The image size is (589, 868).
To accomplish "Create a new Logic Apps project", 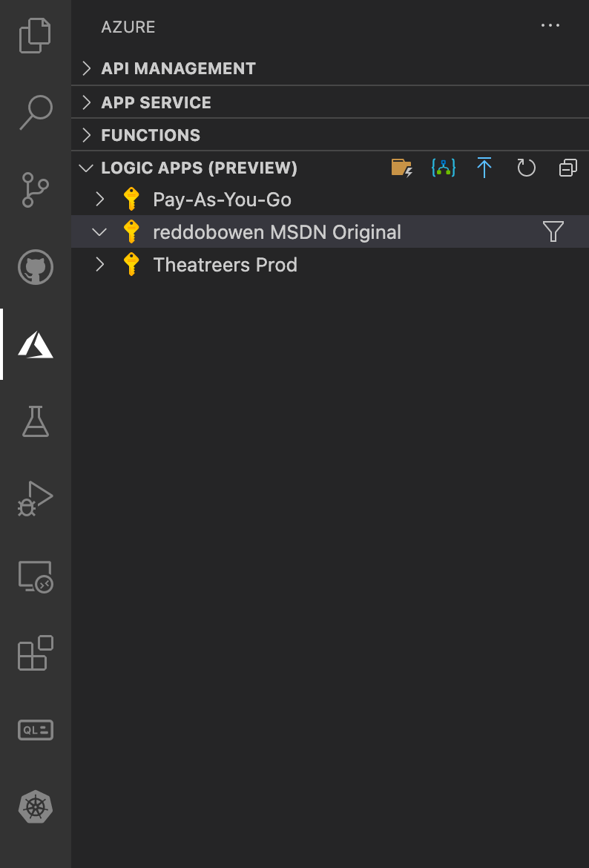I will (x=401, y=168).
